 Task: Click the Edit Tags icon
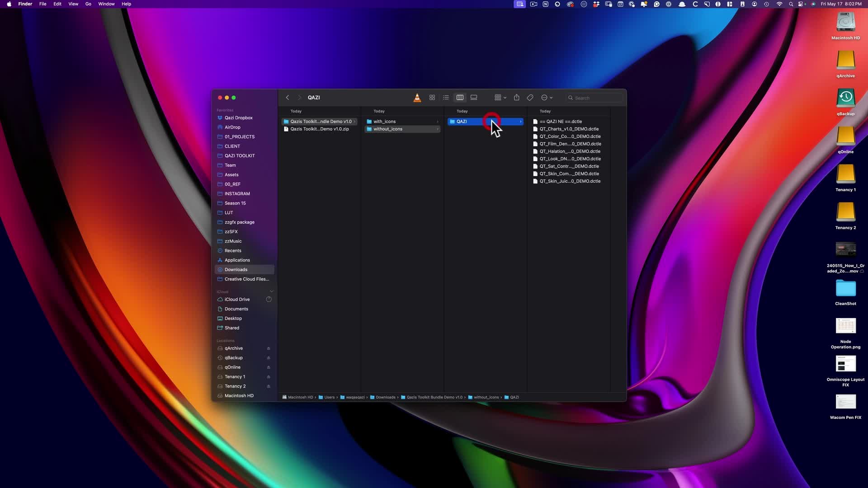(530, 98)
